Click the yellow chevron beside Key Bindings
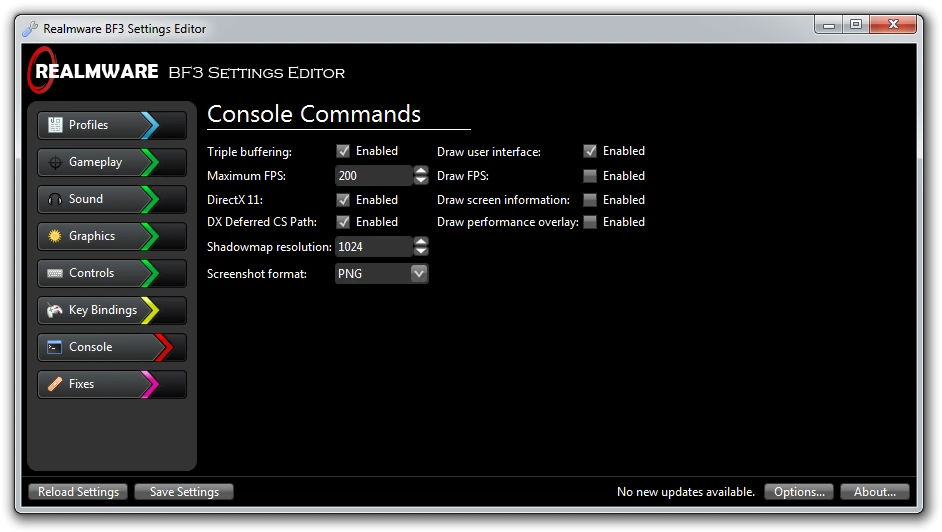This screenshot has height=532, width=942. [x=150, y=310]
